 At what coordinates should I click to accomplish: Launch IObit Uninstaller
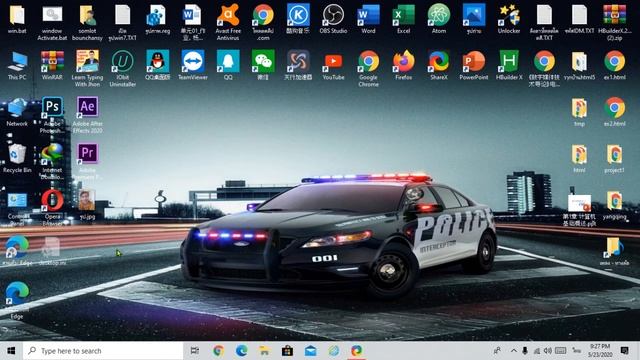122,62
